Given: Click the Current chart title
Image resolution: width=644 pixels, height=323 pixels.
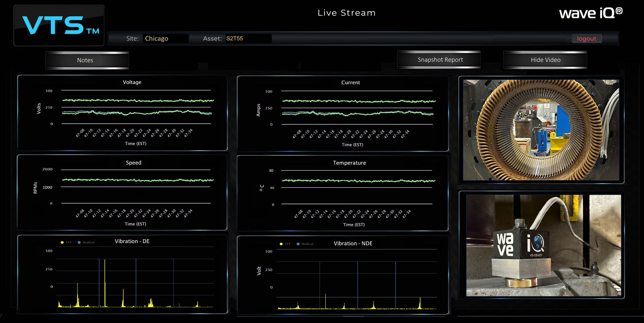Looking at the screenshot, I should click(x=351, y=83).
